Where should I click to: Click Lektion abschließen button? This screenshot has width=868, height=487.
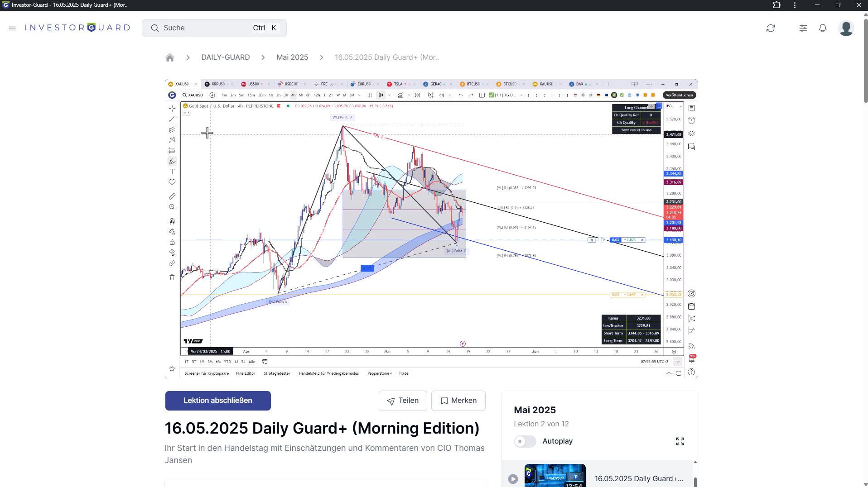218,401
